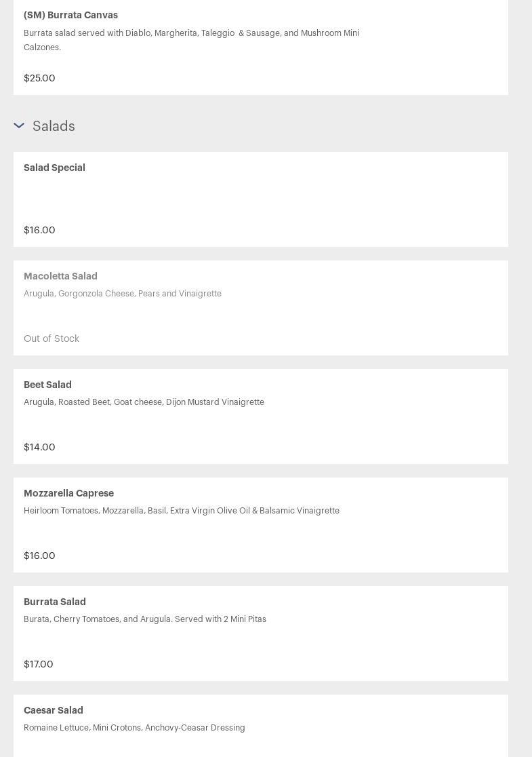This screenshot has height=757, width=532.
Task: Click the Burrata Salad description text
Action: point(145,619)
